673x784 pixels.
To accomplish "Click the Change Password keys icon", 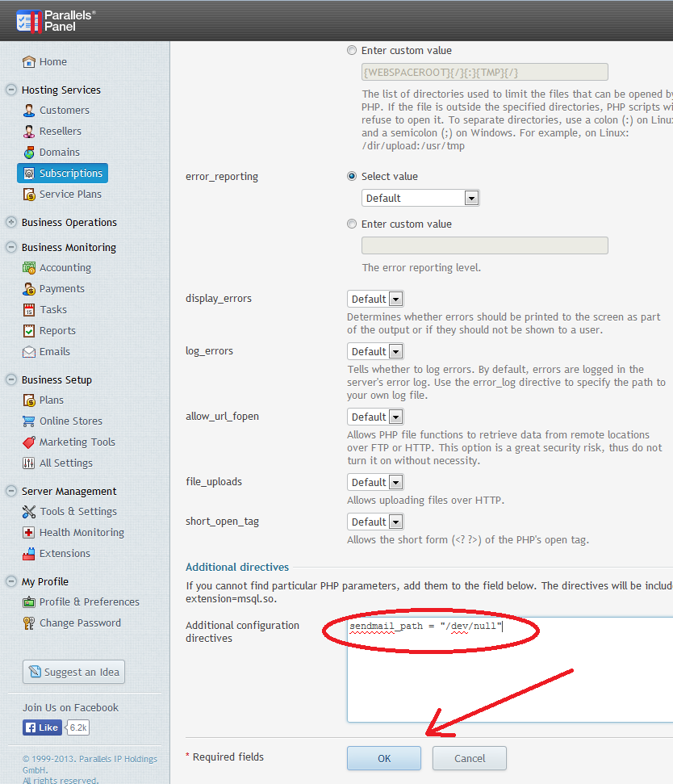I will (x=29, y=623).
